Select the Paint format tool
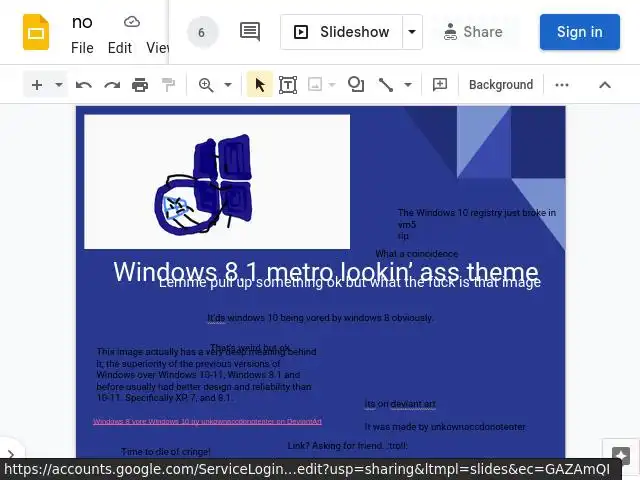The width and height of the screenshot is (640, 480). coord(168,85)
